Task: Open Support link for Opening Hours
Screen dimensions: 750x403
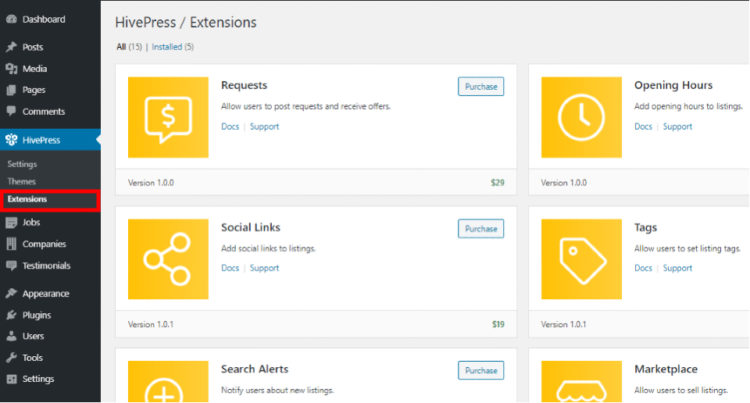Action: click(677, 127)
